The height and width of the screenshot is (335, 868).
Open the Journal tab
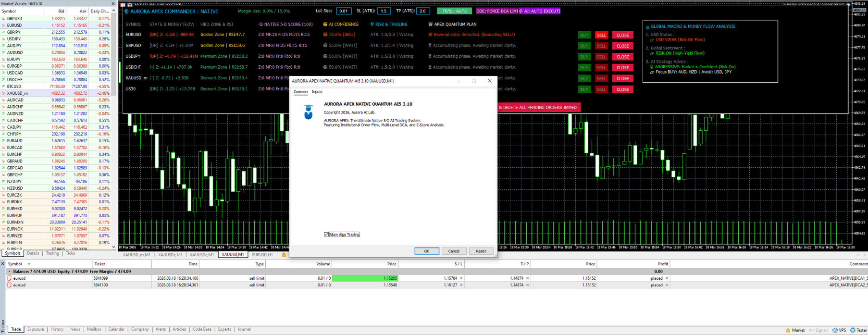click(x=244, y=329)
